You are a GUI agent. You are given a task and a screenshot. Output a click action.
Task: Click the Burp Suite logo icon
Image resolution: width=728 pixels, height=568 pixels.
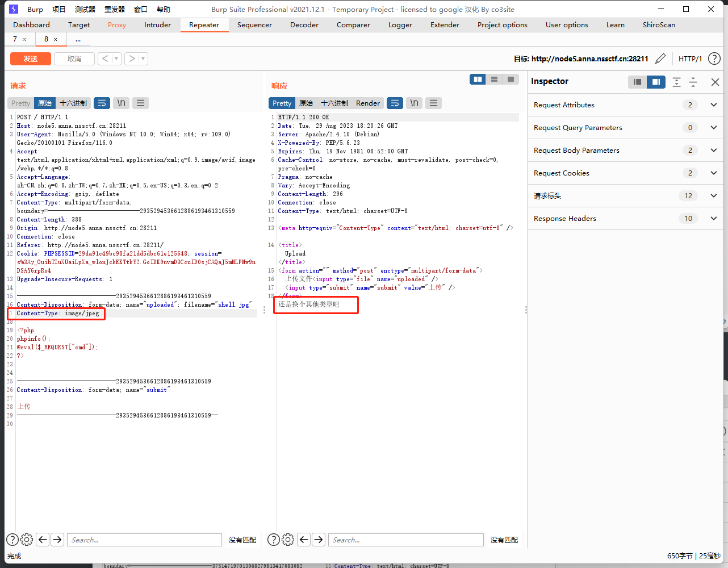pyautogui.click(x=14, y=9)
